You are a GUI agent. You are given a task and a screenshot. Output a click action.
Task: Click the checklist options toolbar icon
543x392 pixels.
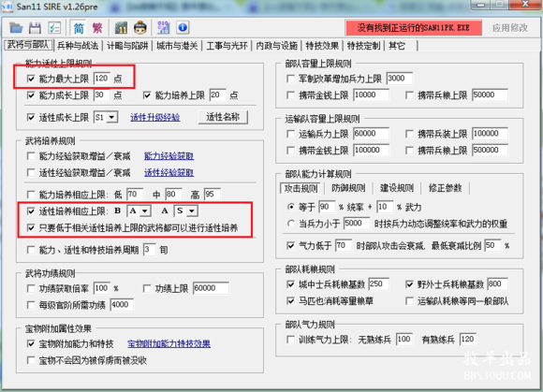point(54,28)
